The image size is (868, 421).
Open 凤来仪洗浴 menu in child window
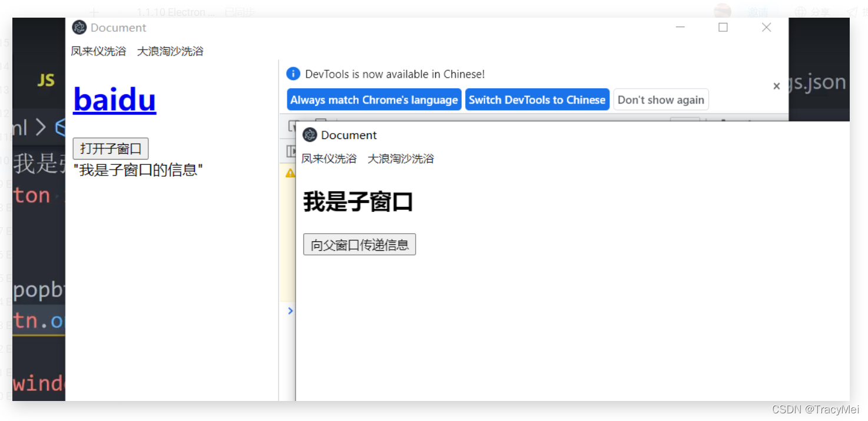(329, 158)
